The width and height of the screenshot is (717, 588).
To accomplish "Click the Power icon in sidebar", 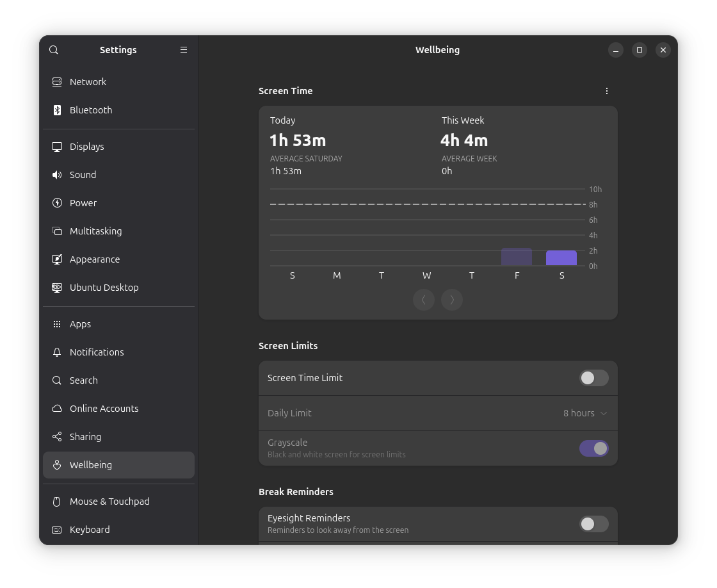I will click(x=57, y=203).
